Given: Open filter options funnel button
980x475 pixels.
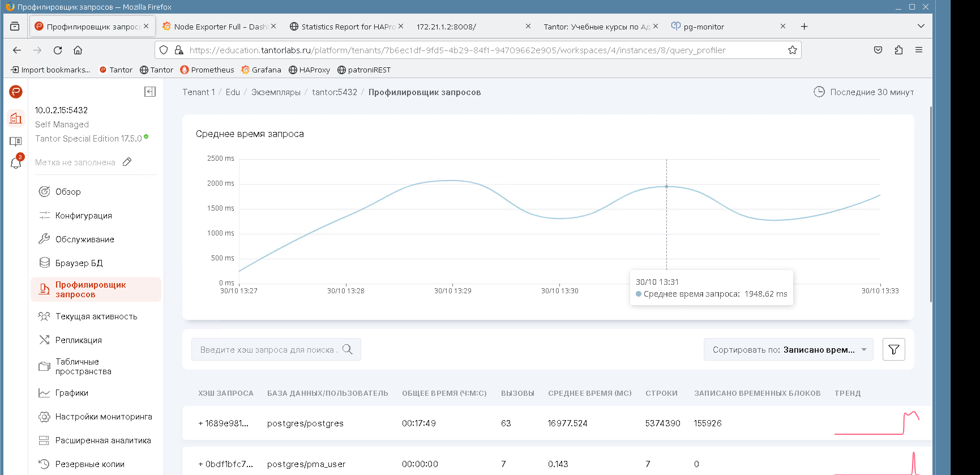Looking at the screenshot, I should [x=893, y=349].
